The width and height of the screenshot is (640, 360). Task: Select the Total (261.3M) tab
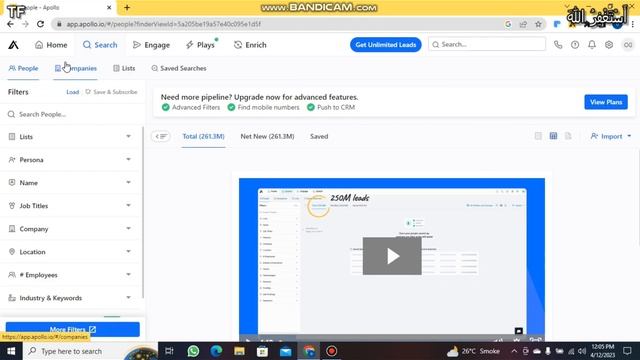(x=203, y=136)
